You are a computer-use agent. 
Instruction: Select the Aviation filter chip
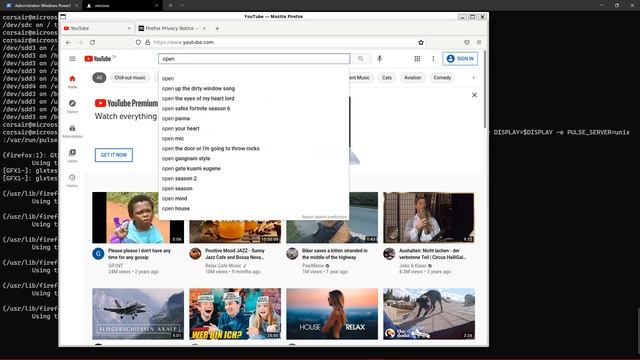click(x=412, y=78)
